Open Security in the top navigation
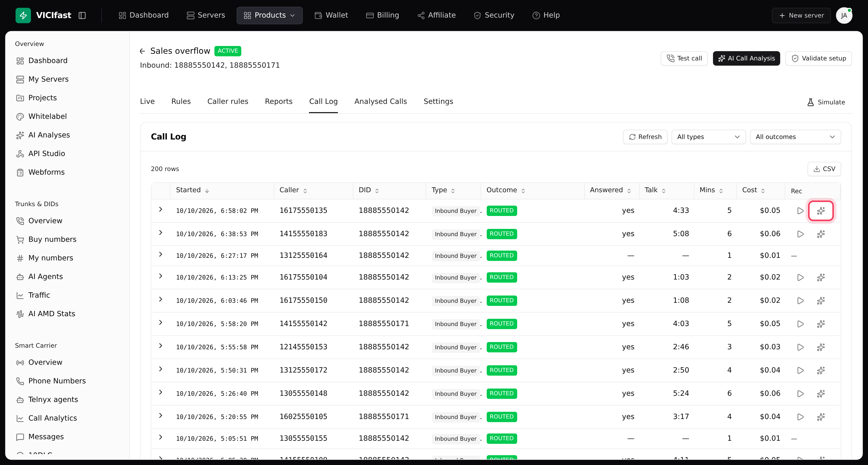The height and width of the screenshot is (465, 868). click(494, 16)
